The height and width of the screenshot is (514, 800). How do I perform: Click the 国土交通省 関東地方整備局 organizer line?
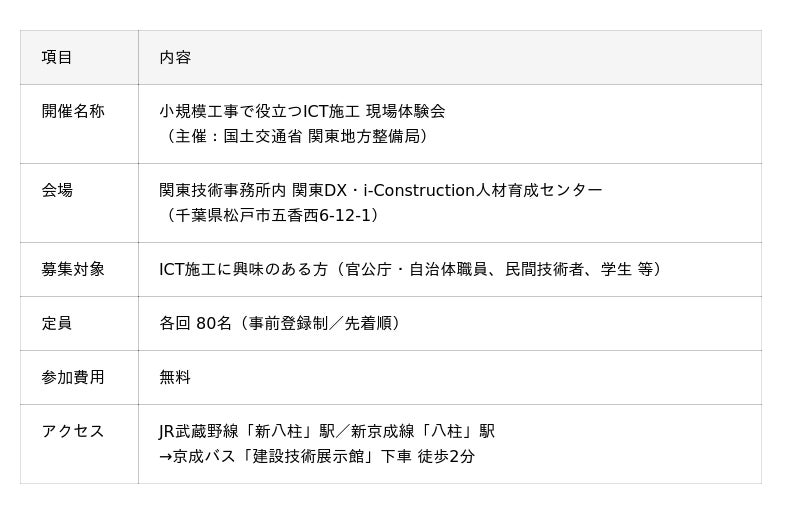297,136
